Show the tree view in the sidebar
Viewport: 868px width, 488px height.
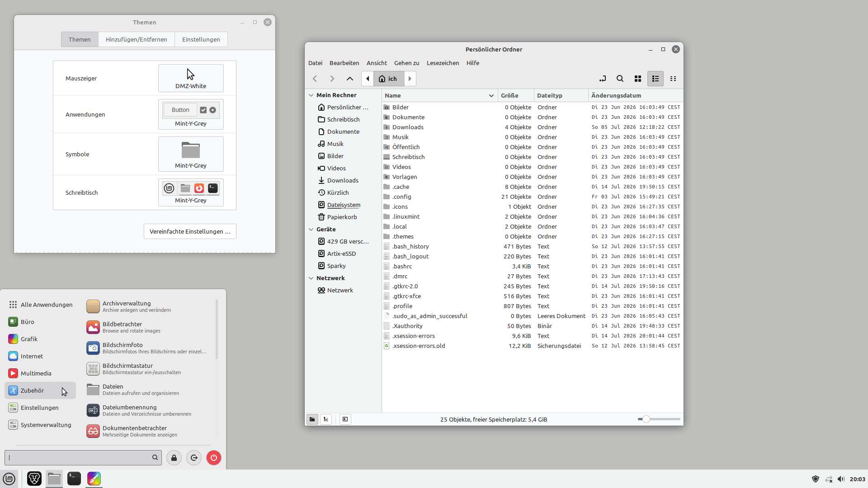(326, 419)
